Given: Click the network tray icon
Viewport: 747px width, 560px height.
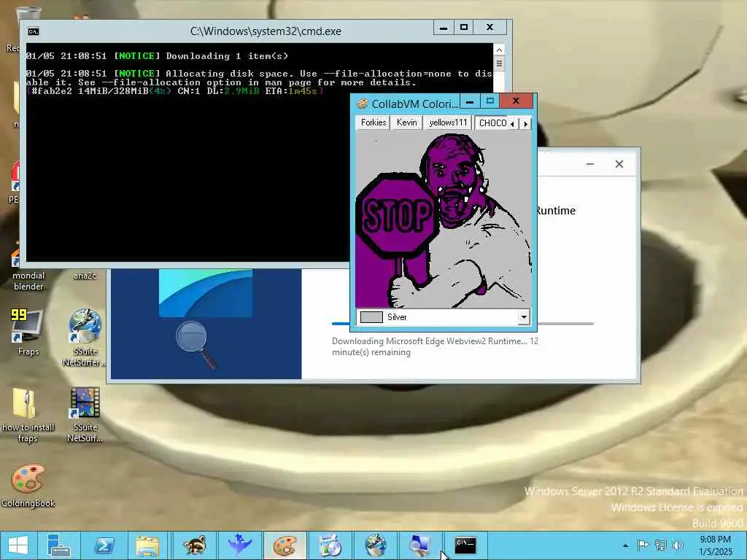Looking at the screenshot, I should (x=660, y=545).
